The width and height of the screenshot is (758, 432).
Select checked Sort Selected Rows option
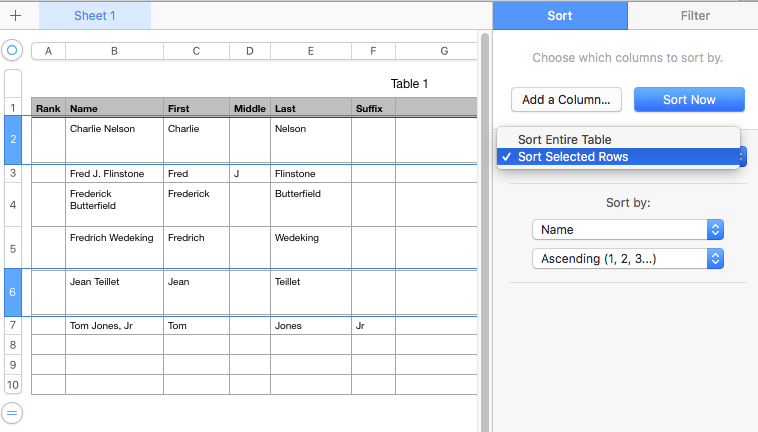tap(572, 157)
